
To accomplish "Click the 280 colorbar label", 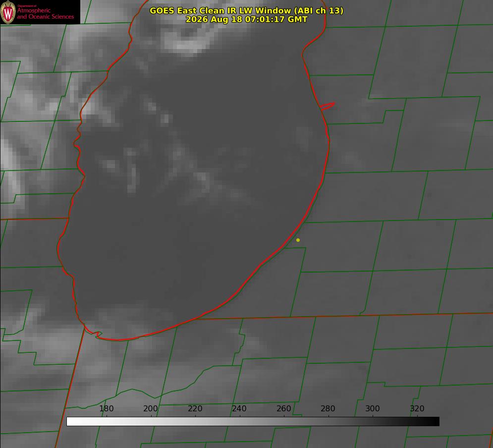I will click(x=328, y=408).
